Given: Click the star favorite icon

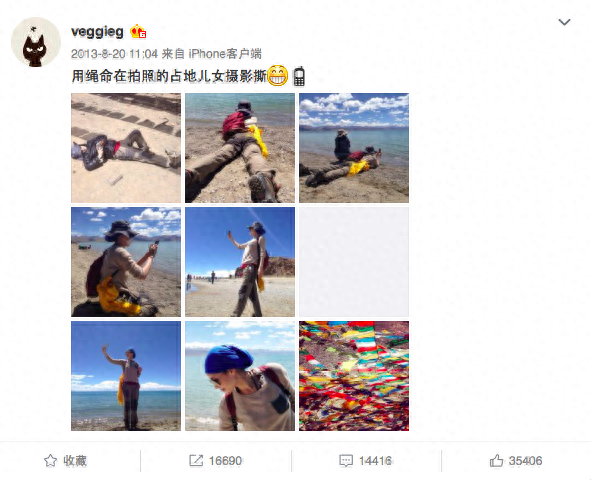Looking at the screenshot, I should [50, 460].
